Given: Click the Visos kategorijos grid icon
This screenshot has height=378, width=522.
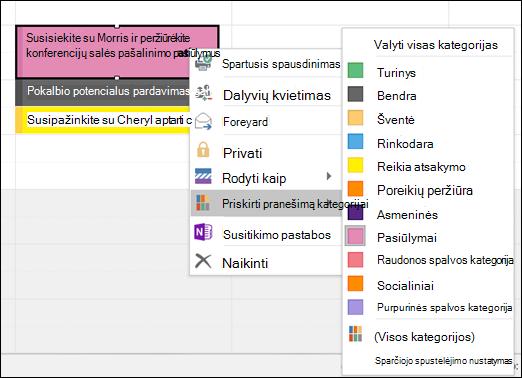Looking at the screenshot, I should click(x=355, y=334).
